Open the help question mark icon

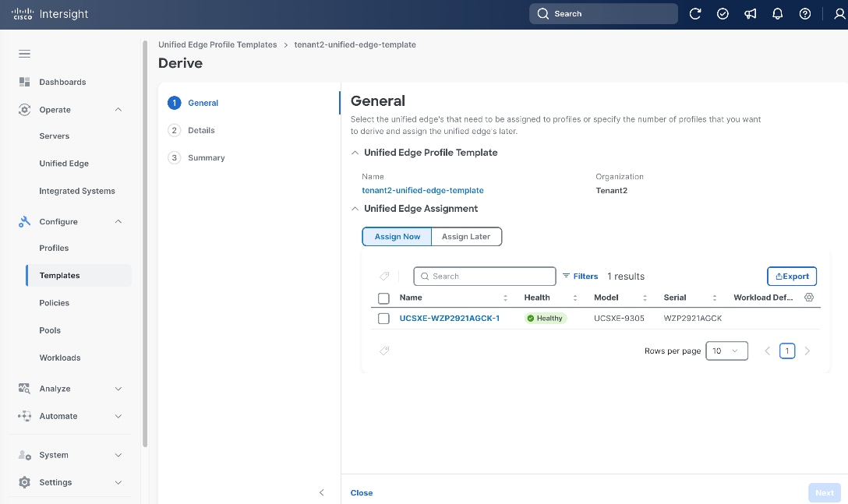[804, 14]
